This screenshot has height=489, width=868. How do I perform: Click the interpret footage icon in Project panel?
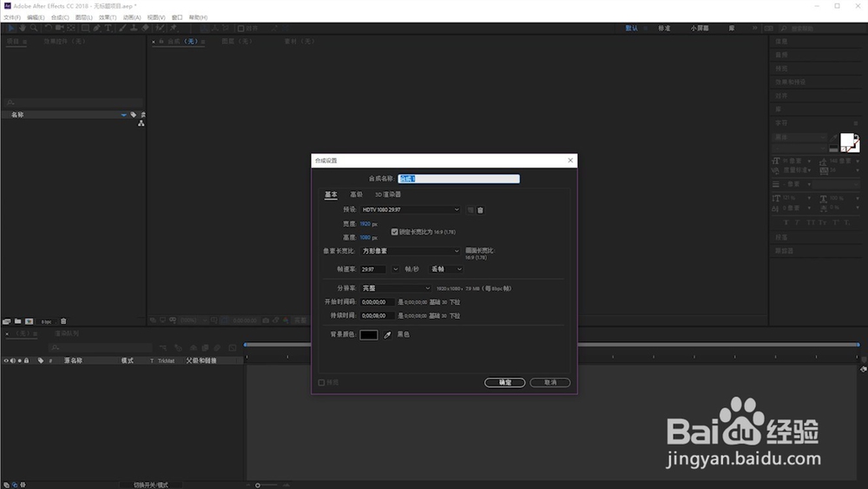[7, 321]
